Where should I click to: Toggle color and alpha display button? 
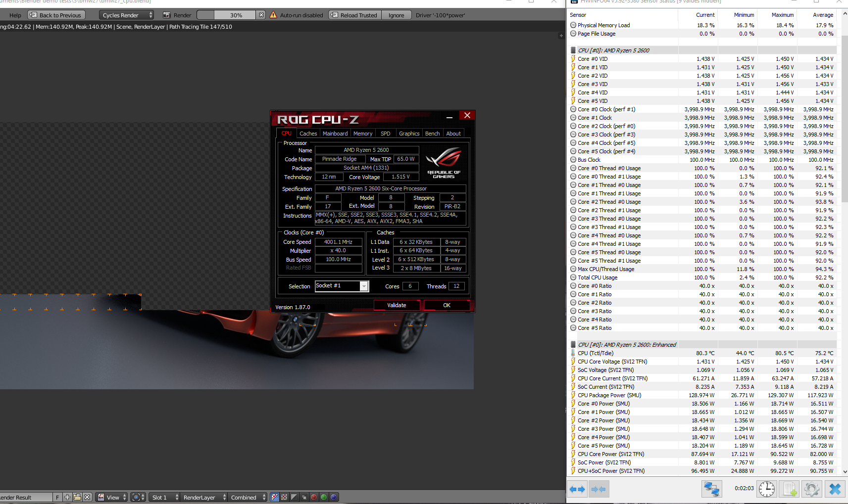tap(275, 497)
